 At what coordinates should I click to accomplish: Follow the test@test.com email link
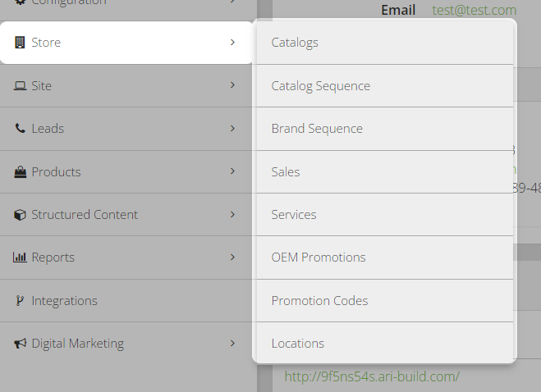(x=474, y=11)
